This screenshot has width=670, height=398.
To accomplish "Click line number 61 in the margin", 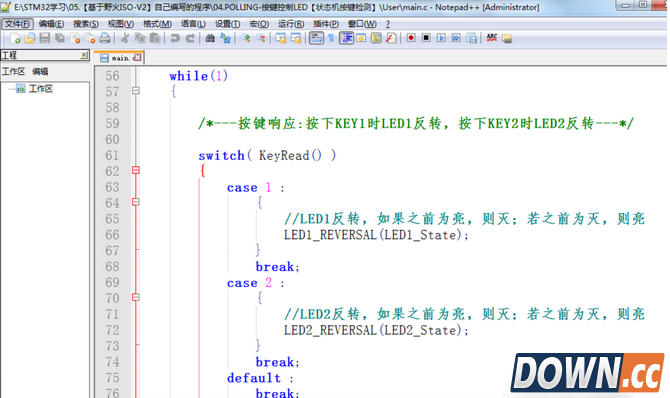I will tap(112, 155).
